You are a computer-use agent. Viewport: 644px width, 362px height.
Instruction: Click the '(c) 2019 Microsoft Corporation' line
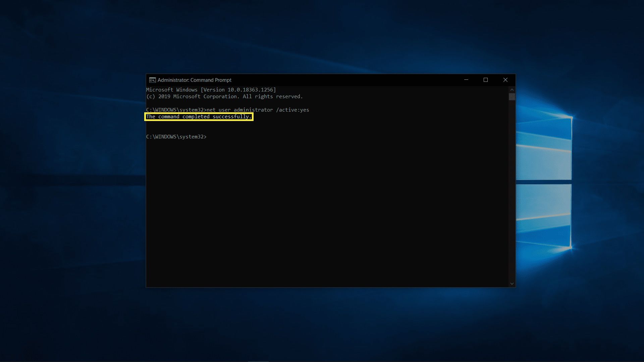point(224,97)
